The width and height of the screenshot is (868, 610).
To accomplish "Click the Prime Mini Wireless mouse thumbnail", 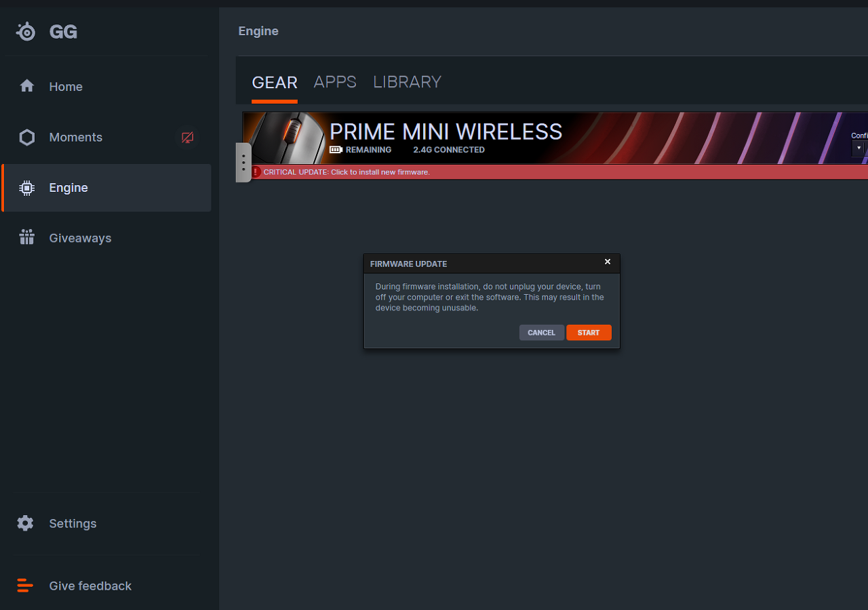I will (285, 138).
